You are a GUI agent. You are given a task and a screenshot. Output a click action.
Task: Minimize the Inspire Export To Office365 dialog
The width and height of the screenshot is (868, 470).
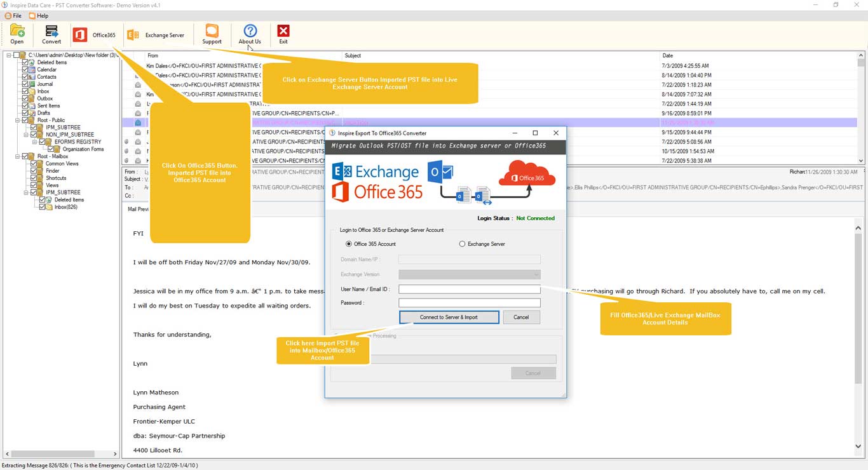515,133
